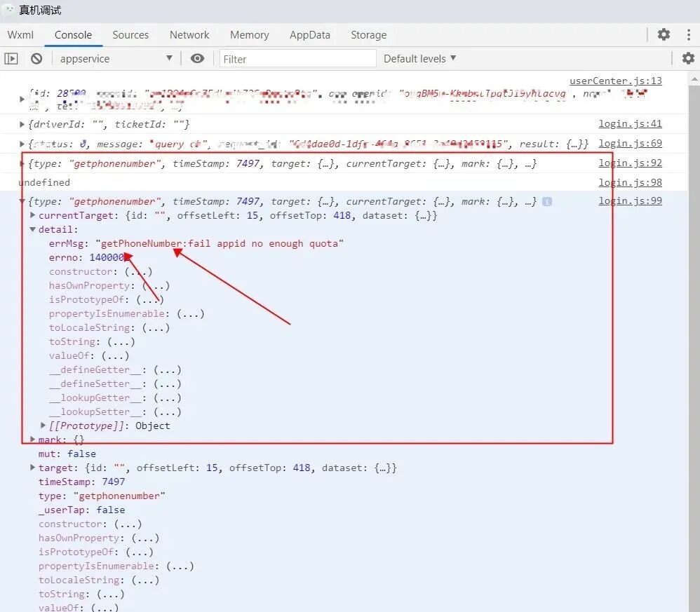The height and width of the screenshot is (612, 700).
Task: Invoke the __lookupSetter__ getter
Action: [168, 412]
